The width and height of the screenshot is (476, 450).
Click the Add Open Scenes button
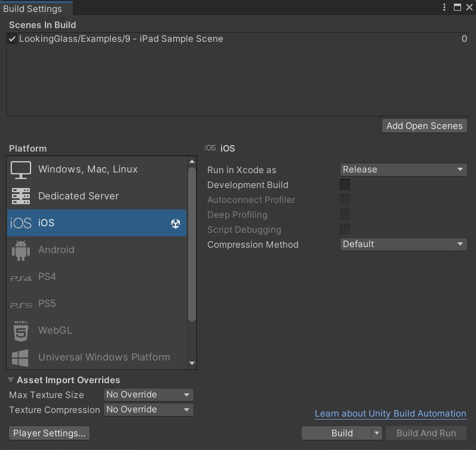424,126
